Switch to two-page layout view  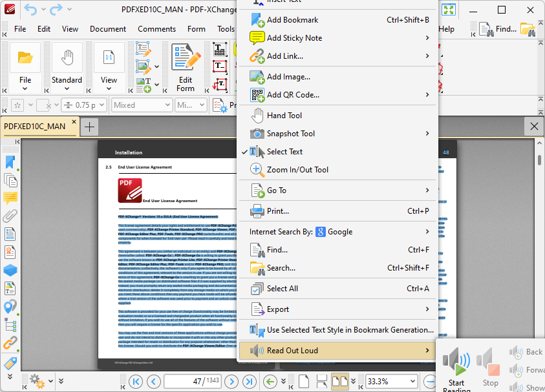340,381
